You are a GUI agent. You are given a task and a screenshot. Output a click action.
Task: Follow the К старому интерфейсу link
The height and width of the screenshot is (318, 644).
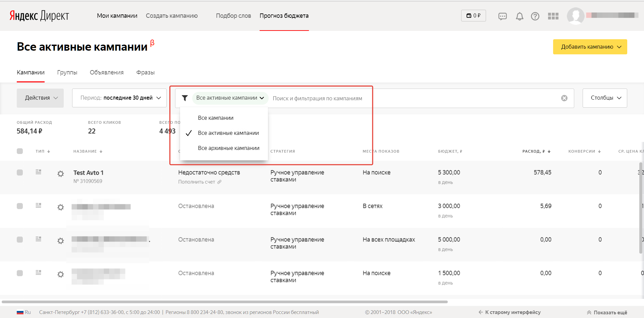(510, 312)
